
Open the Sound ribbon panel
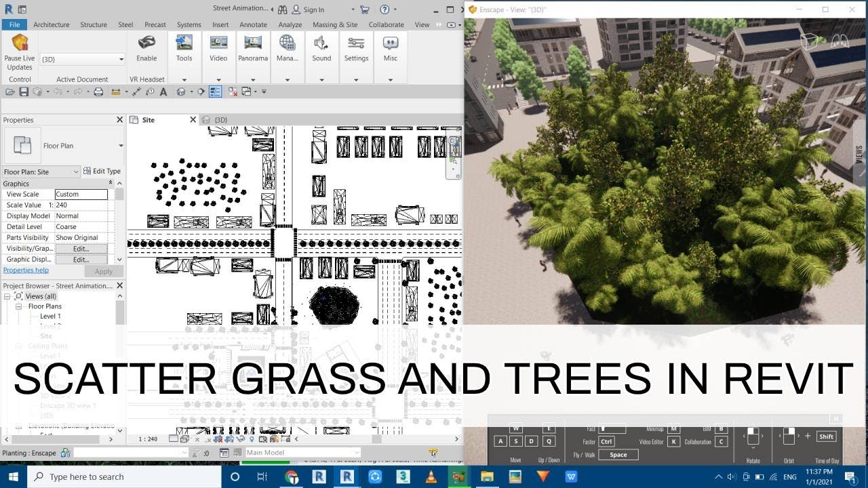click(x=321, y=47)
